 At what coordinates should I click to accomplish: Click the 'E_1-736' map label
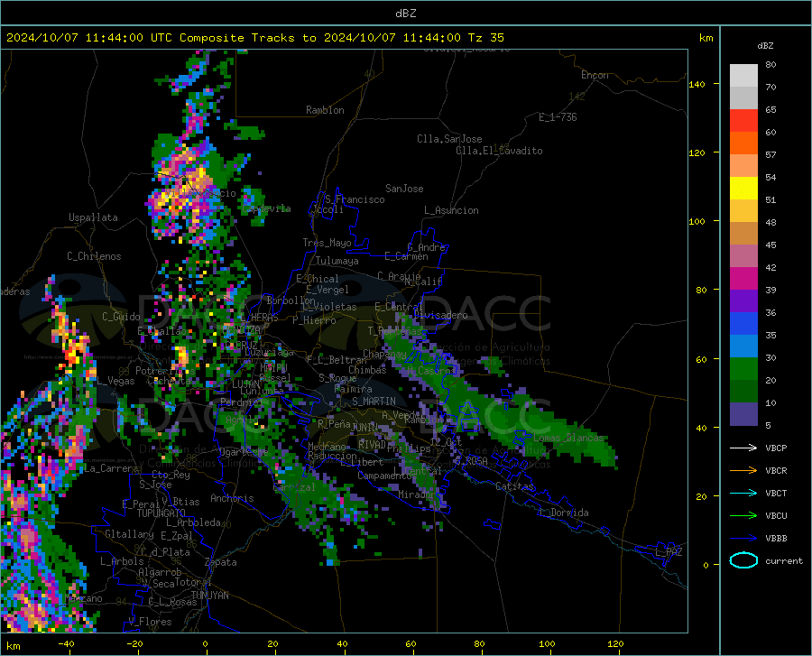coord(558,117)
